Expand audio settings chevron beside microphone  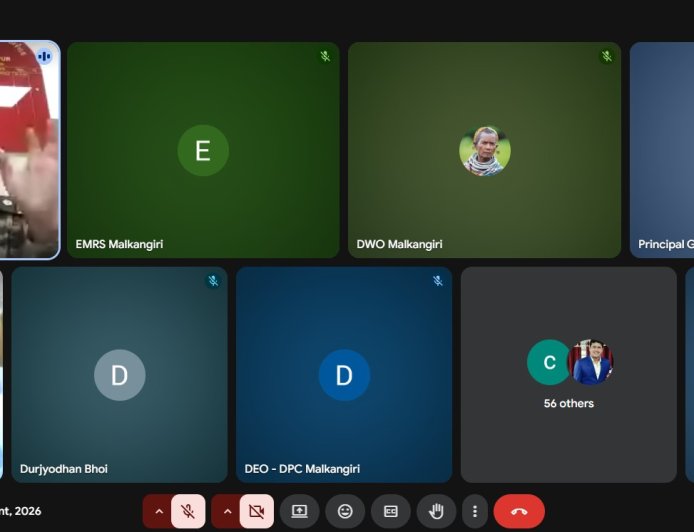click(158, 511)
